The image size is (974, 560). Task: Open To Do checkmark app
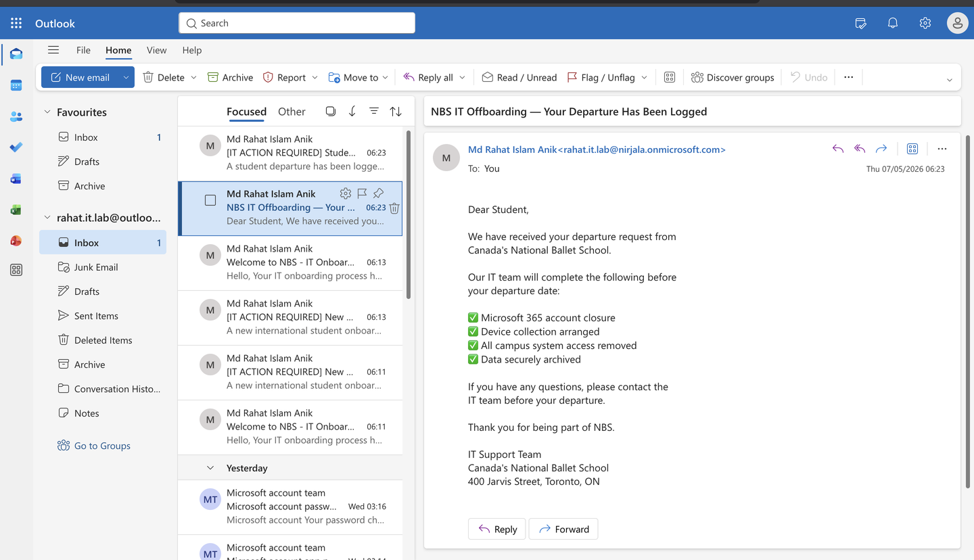pyautogui.click(x=16, y=147)
